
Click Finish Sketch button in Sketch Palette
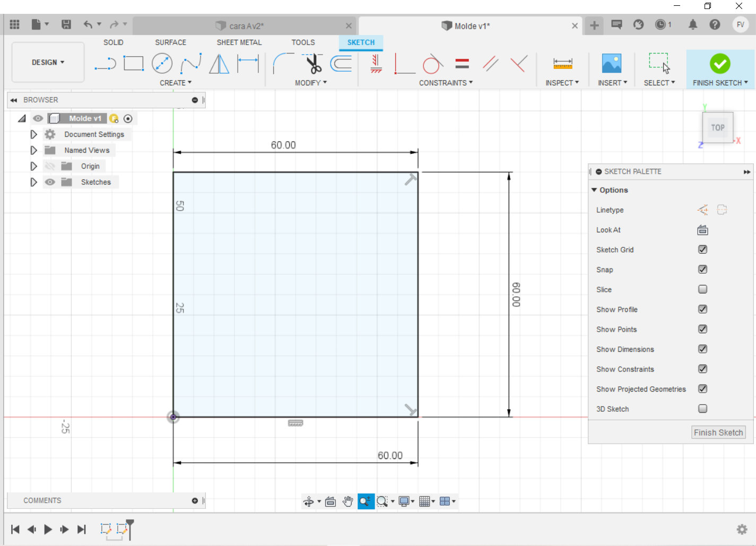coord(718,432)
